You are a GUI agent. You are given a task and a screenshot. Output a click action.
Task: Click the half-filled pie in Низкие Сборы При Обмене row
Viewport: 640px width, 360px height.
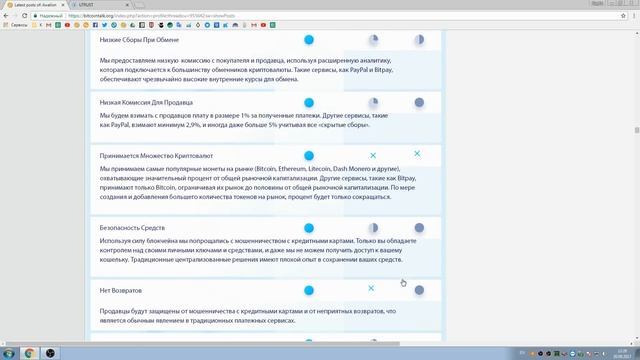(419, 40)
